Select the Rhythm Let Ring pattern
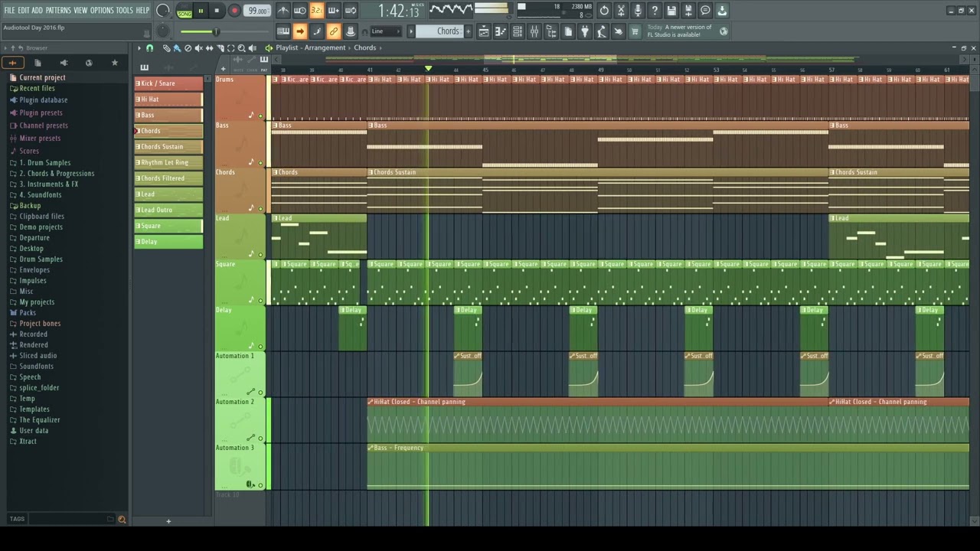The height and width of the screenshot is (551, 980). (x=168, y=162)
